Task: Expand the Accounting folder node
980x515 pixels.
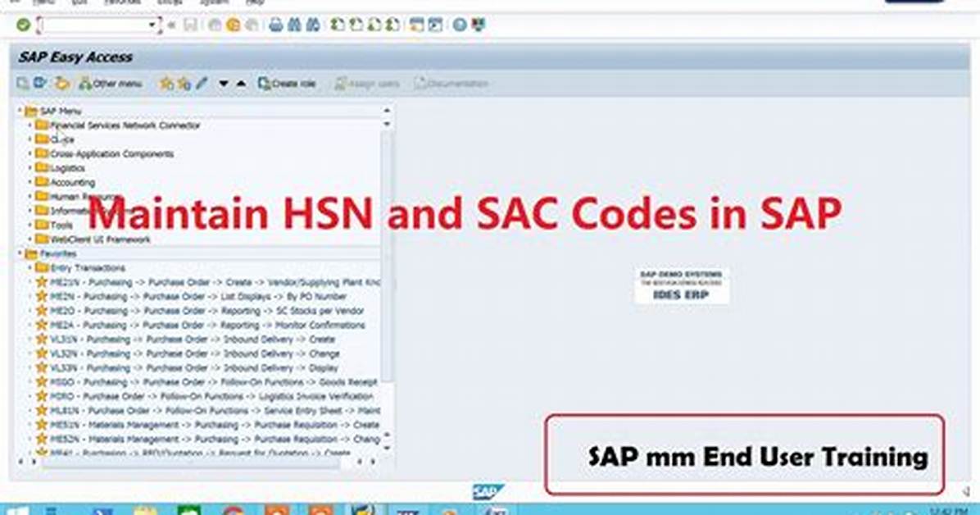Action: pos(30,183)
